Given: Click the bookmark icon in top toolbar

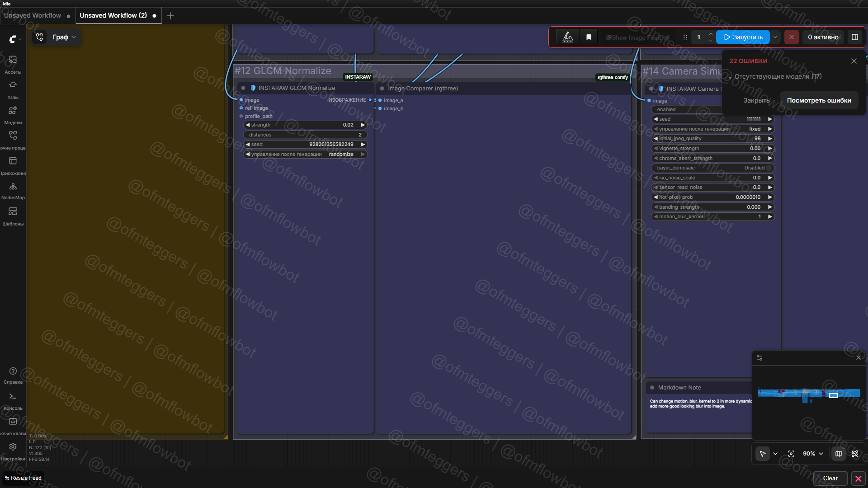Looking at the screenshot, I should coord(589,38).
